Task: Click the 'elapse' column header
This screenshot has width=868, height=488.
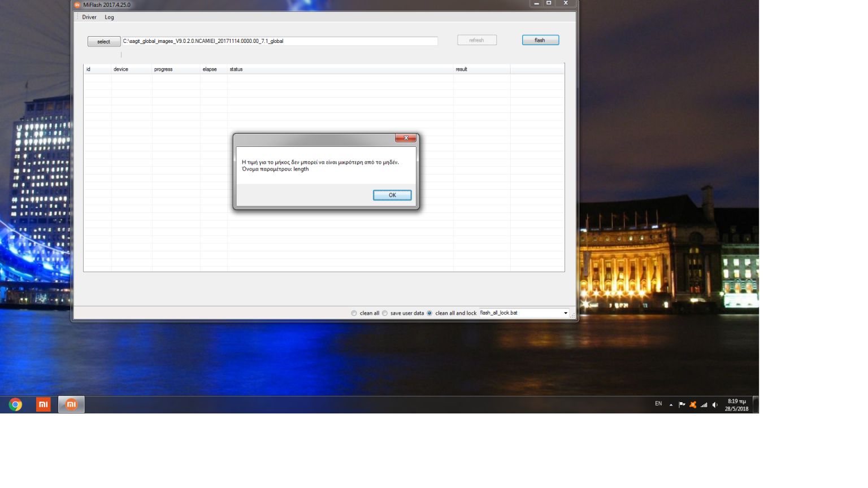Action: pyautogui.click(x=214, y=69)
